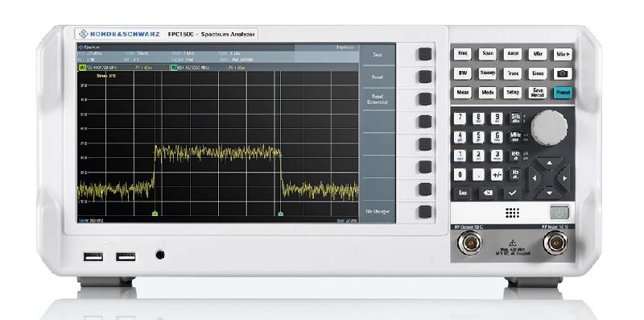644x320 pixels.
Task: Click the down arrow navigation key
Action: point(549,193)
